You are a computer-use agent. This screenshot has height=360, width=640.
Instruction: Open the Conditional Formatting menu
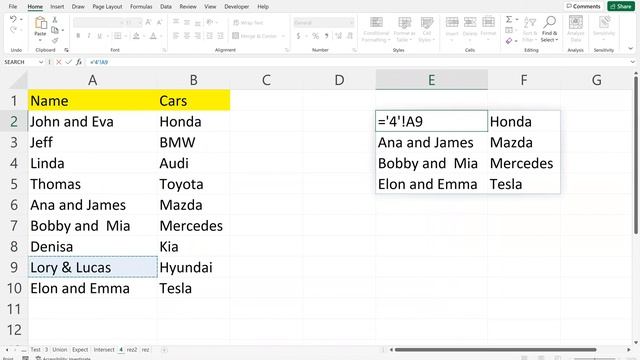(x=376, y=29)
